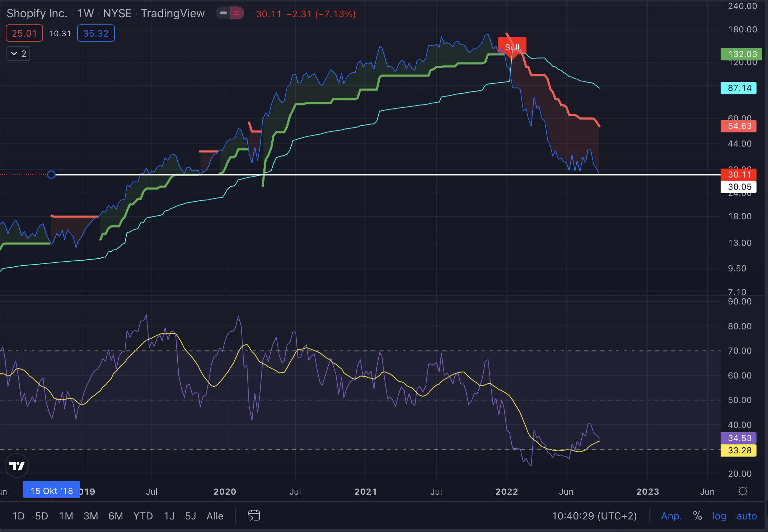The image size is (768, 532).
Task: Toggle percent scale mode
Action: point(697,516)
